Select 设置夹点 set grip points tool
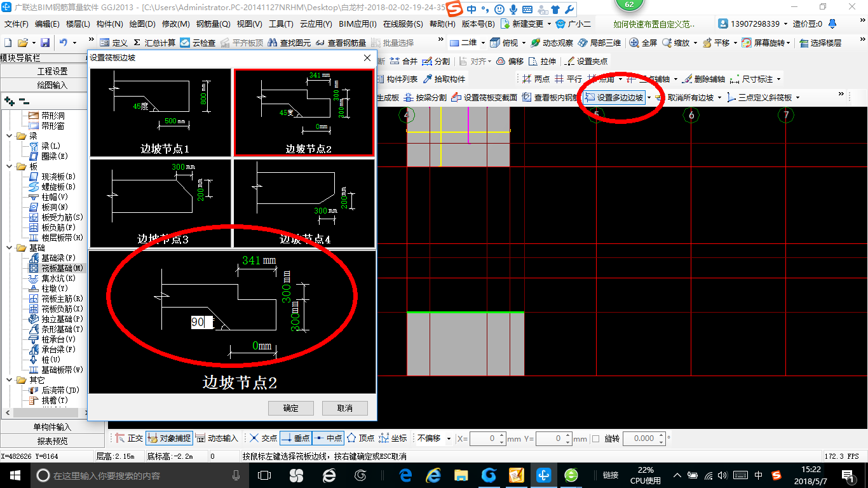 (x=587, y=61)
